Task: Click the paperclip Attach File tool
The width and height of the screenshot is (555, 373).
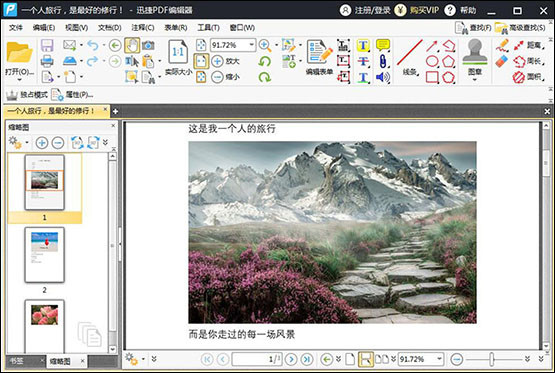Action: click(383, 61)
